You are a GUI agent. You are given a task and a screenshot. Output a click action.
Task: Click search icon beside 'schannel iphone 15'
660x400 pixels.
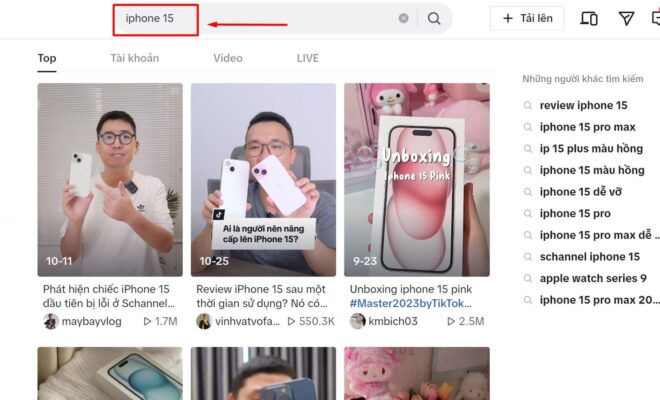(527, 257)
